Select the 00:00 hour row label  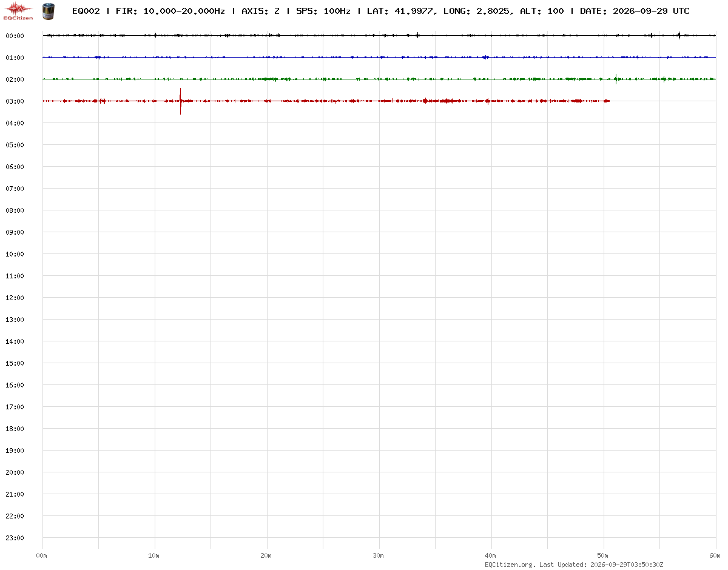15,36
